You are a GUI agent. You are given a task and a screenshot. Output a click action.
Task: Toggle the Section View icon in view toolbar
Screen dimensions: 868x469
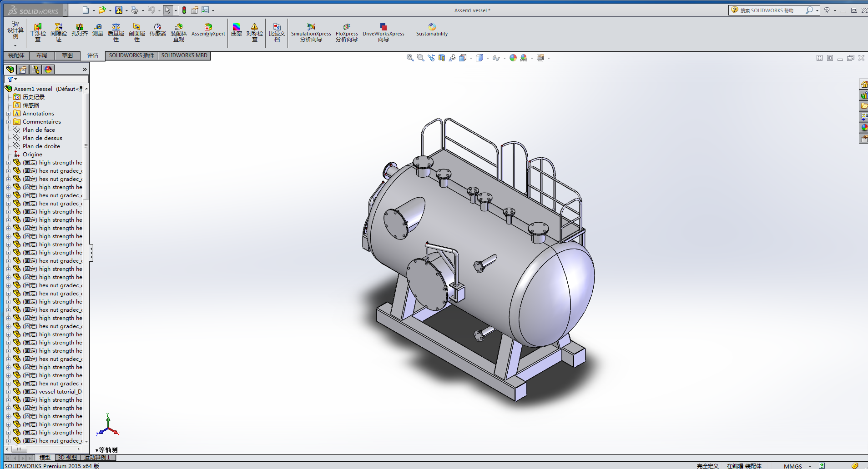click(441, 58)
